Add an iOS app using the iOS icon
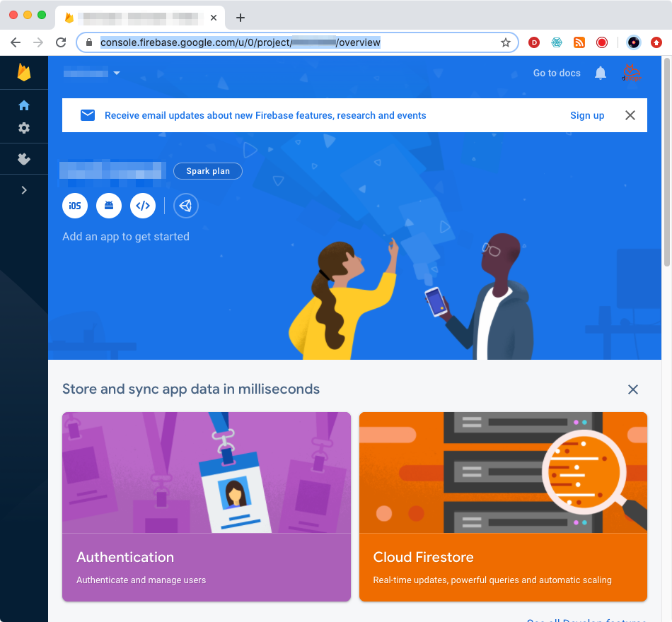 coord(75,206)
